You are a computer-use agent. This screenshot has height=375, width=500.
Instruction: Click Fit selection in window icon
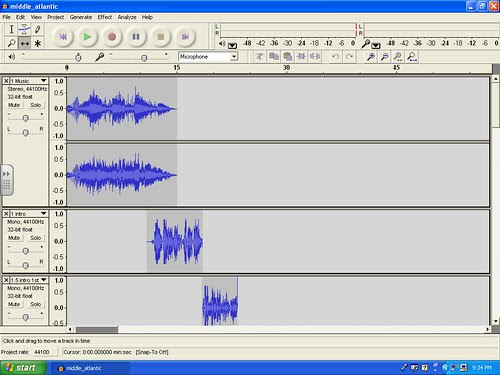398,57
